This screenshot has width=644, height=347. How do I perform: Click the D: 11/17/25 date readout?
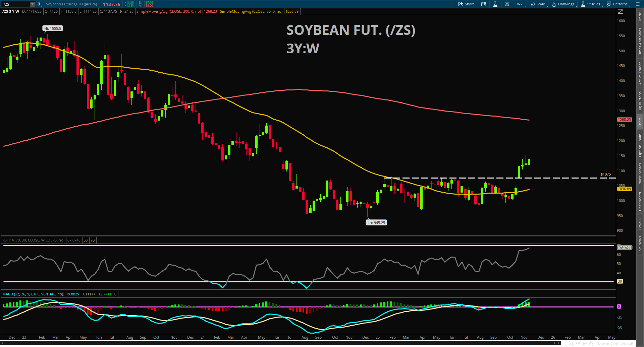click(32, 11)
